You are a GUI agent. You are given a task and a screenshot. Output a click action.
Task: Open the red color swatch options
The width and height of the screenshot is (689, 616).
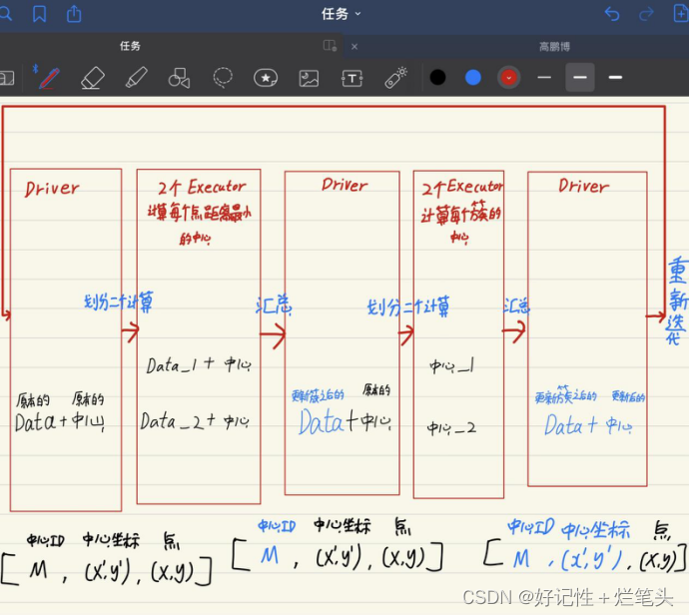click(x=509, y=78)
